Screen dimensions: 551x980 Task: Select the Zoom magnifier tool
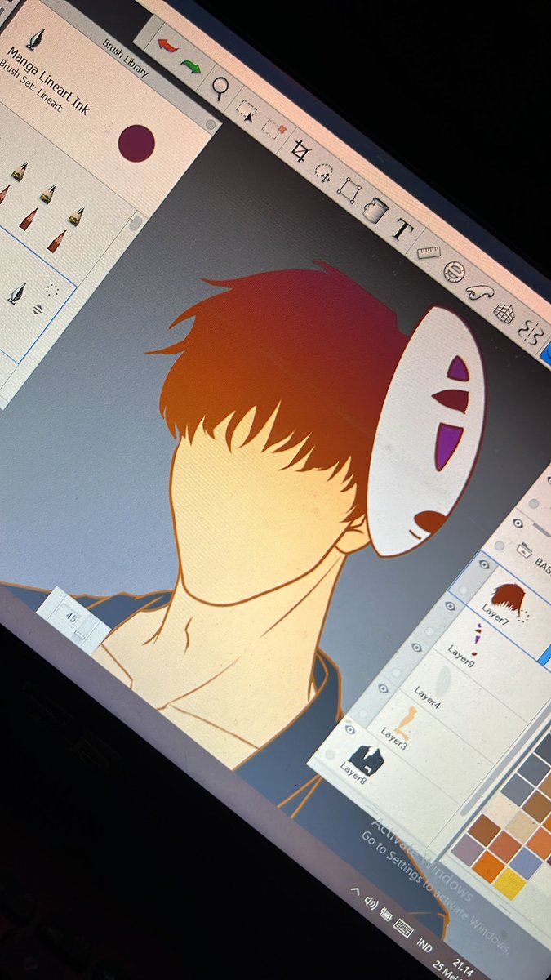click(x=220, y=87)
